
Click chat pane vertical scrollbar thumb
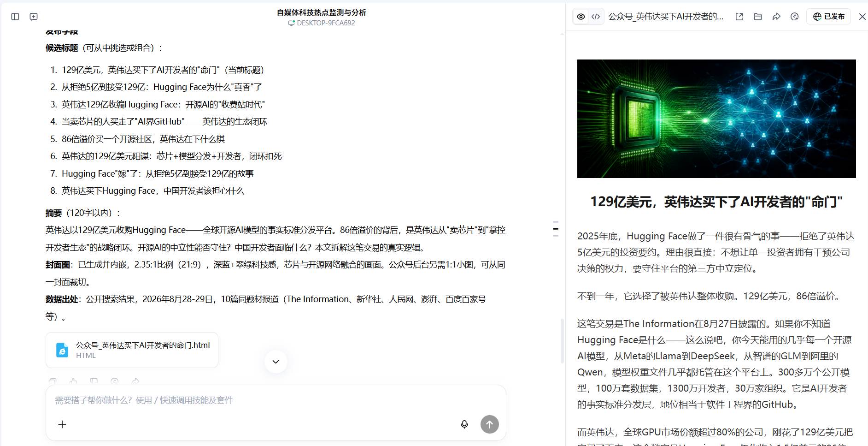pyautogui.click(x=562, y=341)
